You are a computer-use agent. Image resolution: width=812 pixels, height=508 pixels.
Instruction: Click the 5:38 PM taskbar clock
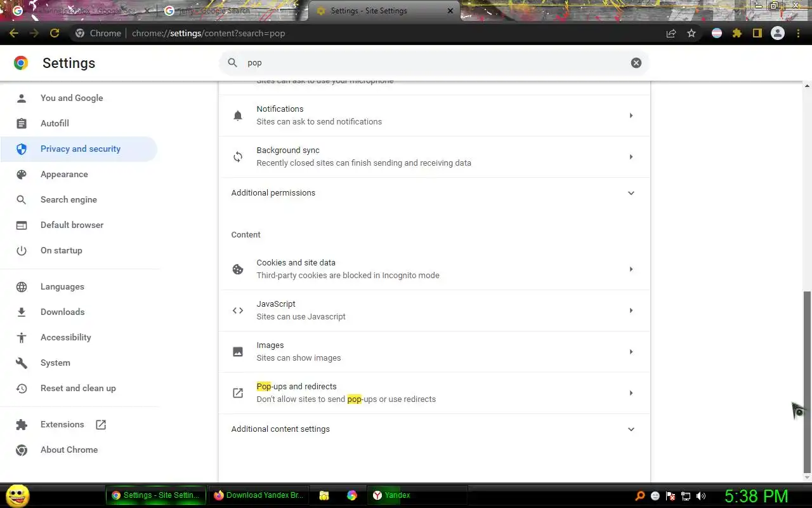[756, 496]
